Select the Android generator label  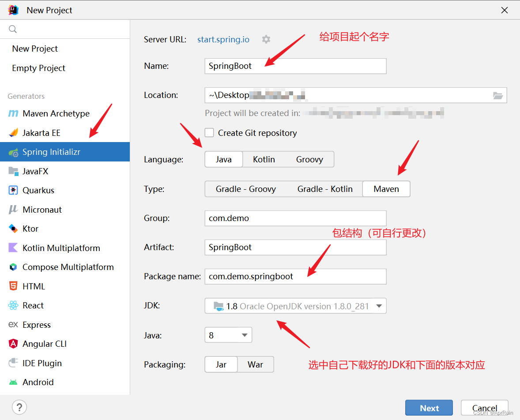[38, 382]
